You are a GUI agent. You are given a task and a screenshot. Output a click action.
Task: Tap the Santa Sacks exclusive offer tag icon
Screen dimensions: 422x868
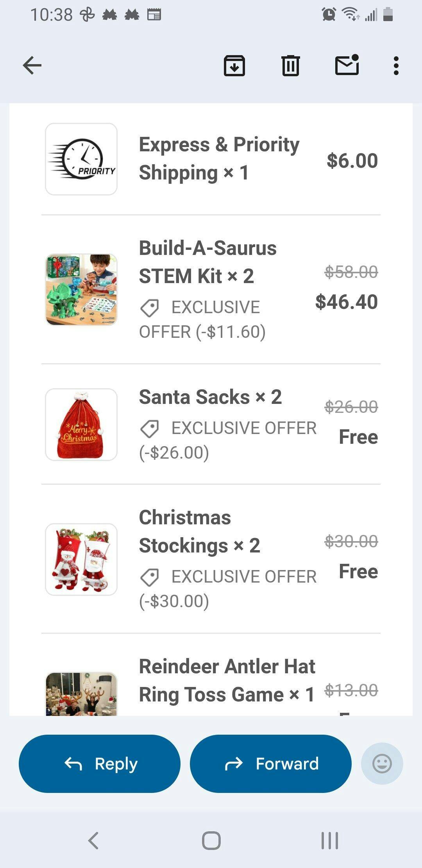(149, 429)
